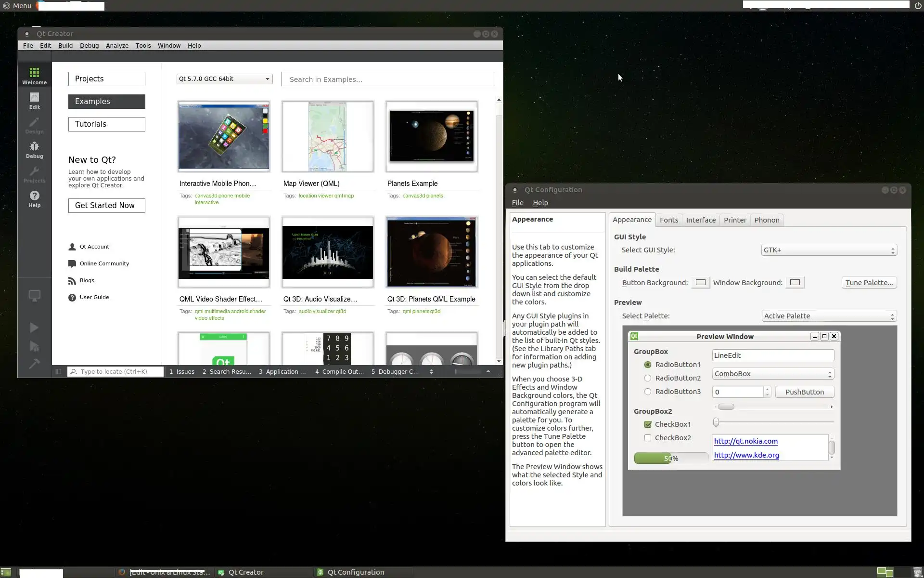Screen dimensions: 924x578
Task: Open the Analyze menu
Action: click(117, 45)
